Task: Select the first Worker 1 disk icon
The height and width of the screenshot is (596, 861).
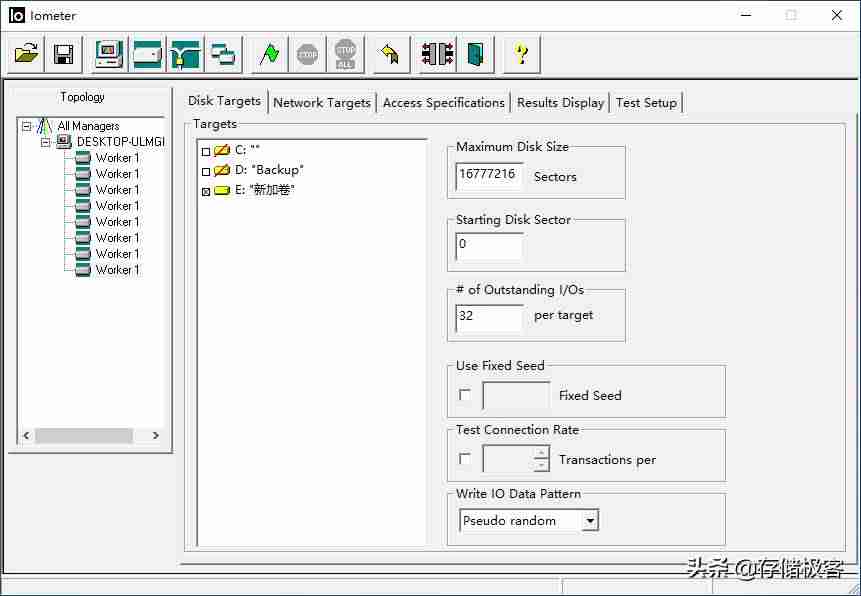Action: pyautogui.click(x=83, y=158)
